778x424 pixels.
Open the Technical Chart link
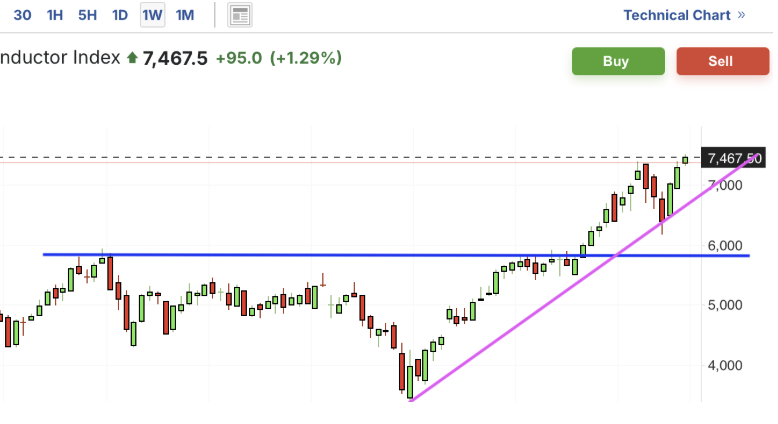(676, 15)
